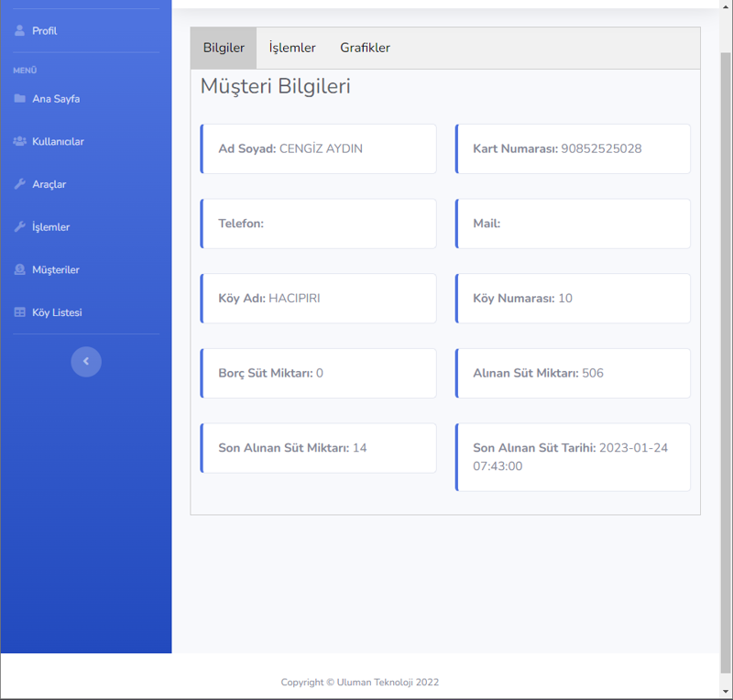Click the İşlemler wrench icon
Image resolution: width=733 pixels, height=700 pixels.
click(x=20, y=226)
